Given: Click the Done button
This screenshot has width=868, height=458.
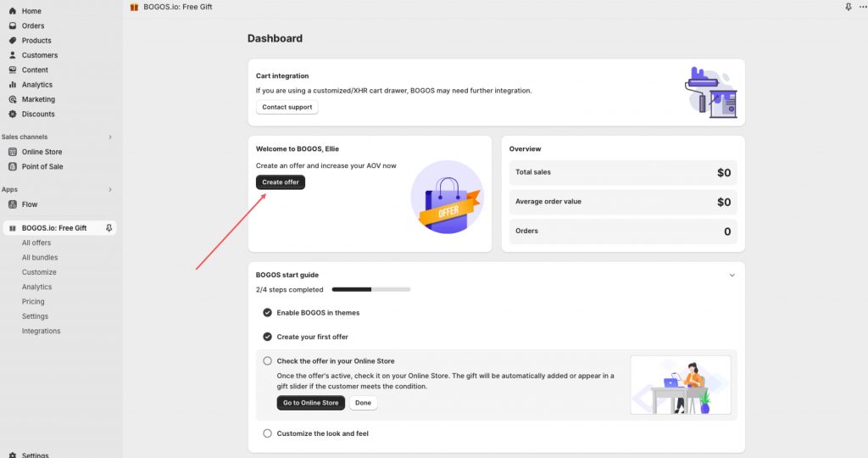Looking at the screenshot, I should click(x=363, y=403).
